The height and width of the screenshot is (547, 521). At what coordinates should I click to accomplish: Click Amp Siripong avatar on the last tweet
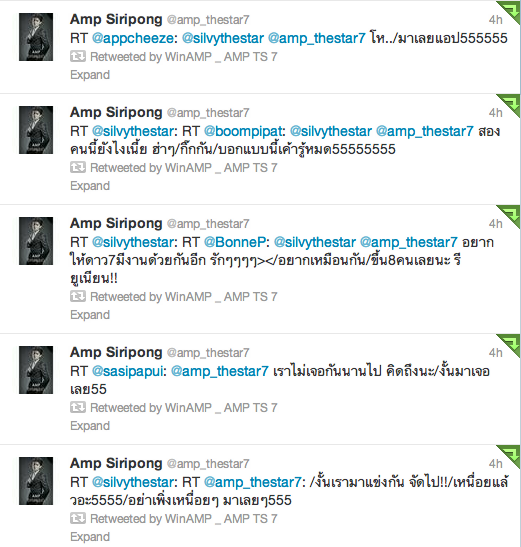[x=36, y=481]
